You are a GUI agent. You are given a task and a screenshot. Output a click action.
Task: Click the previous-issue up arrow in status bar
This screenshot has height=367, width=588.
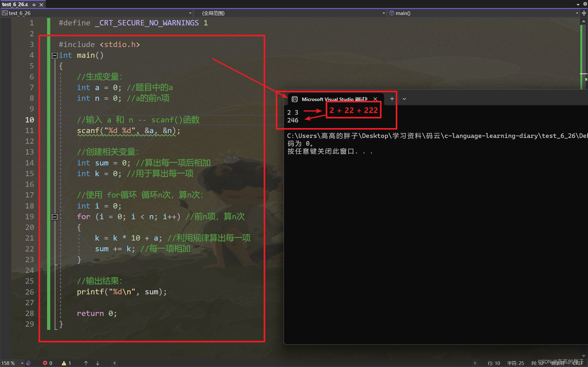click(x=86, y=363)
